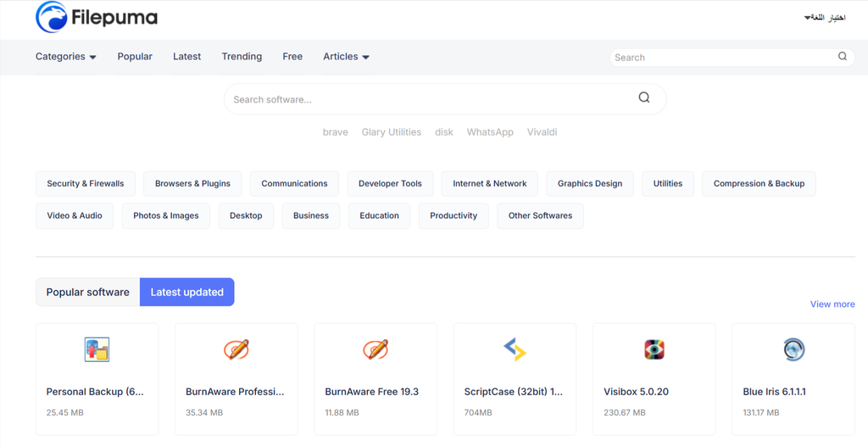Viewport: 868px width, 446px height.
Task: Open the Business category
Action: 310,215
